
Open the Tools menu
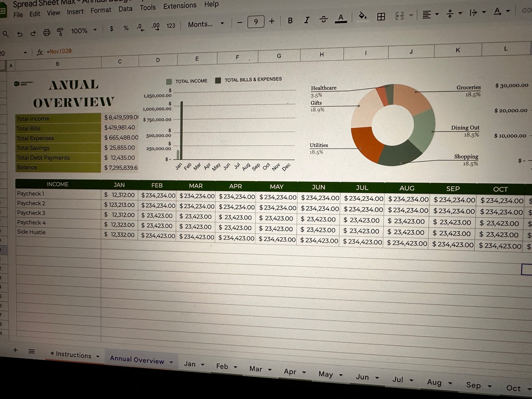click(x=147, y=7)
